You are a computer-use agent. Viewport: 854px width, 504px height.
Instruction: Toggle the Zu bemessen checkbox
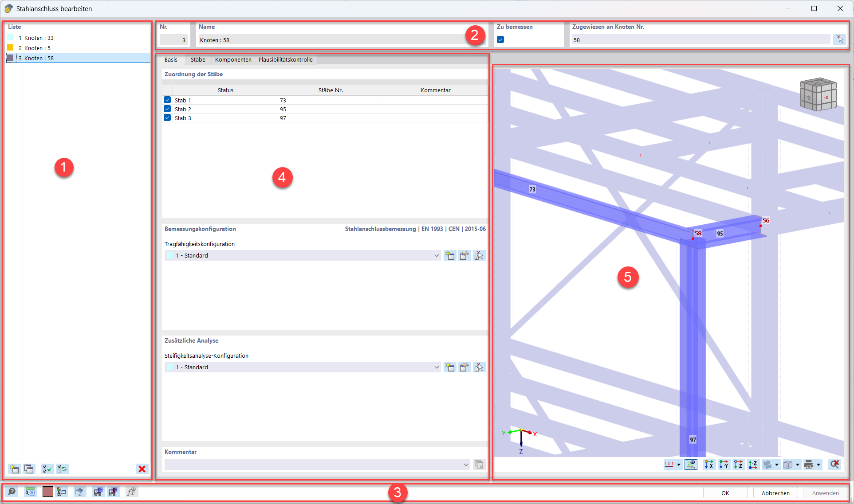pyautogui.click(x=500, y=39)
